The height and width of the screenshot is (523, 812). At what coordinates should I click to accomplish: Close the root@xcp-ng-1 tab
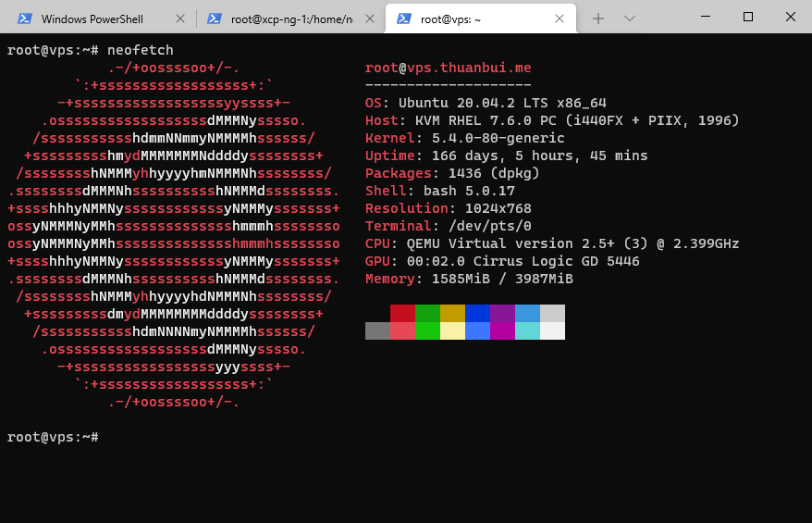coord(370,19)
